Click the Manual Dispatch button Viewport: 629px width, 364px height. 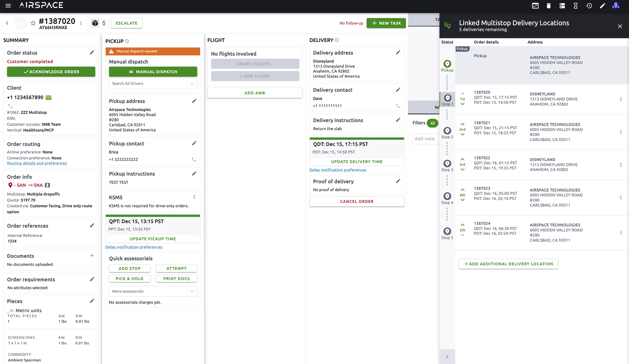click(153, 72)
